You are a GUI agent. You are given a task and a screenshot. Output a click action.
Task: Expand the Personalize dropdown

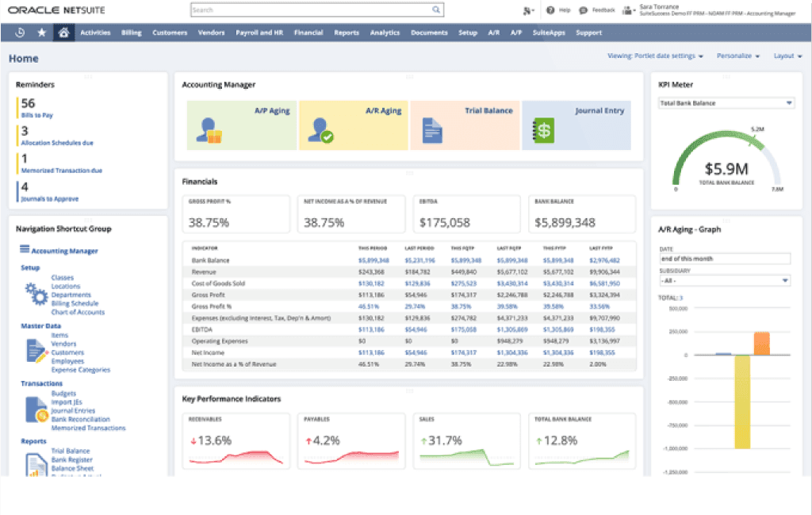coord(738,56)
